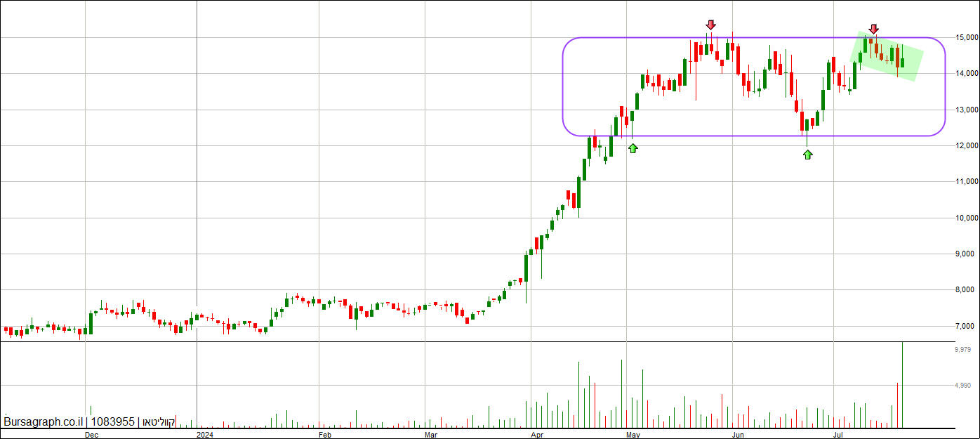
Task: Click the Dec label on the time axis
Action: tap(91, 435)
